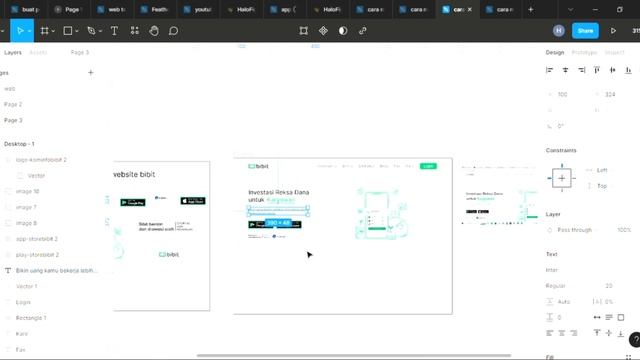Set text align center
The image size is (640, 360).
tap(562, 333)
